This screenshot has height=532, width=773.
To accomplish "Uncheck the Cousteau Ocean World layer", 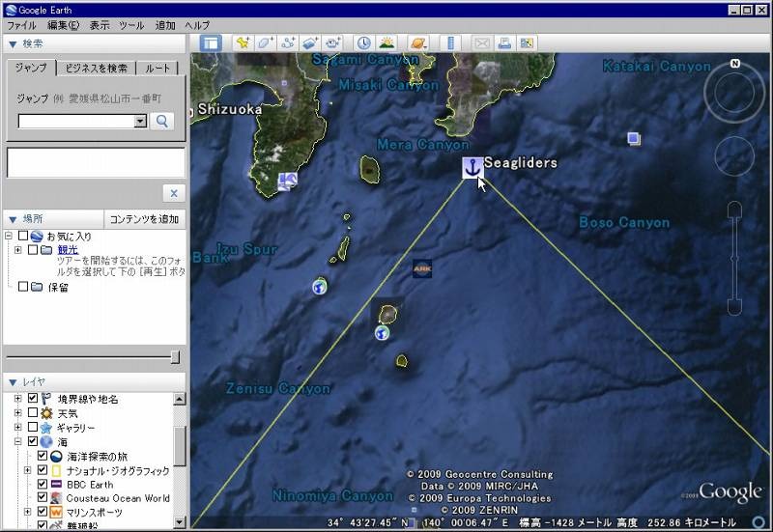I will coord(43,497).
